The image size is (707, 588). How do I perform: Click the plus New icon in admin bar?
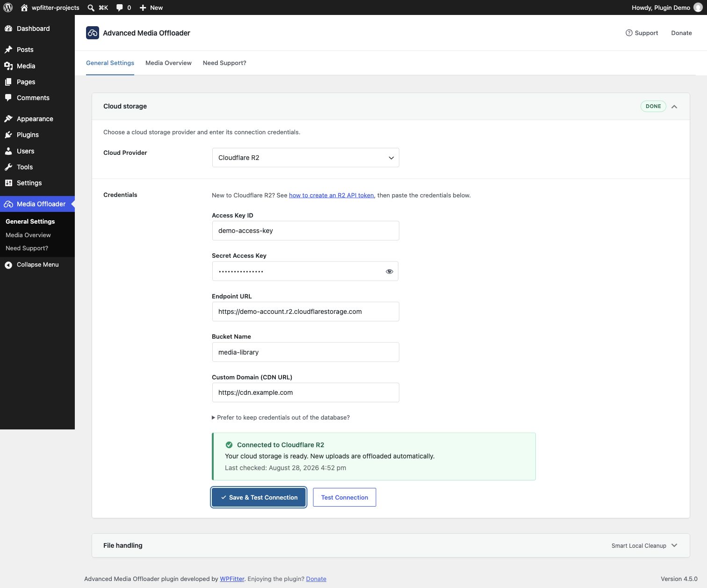point(143,7)
